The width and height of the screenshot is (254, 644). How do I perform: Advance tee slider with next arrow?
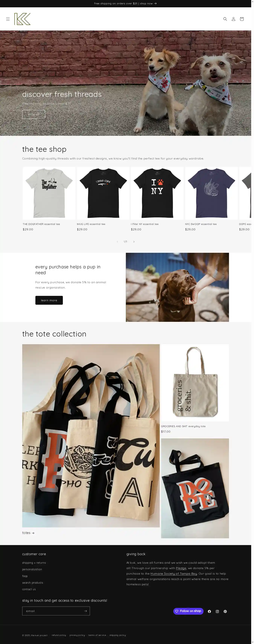point(134,241)
